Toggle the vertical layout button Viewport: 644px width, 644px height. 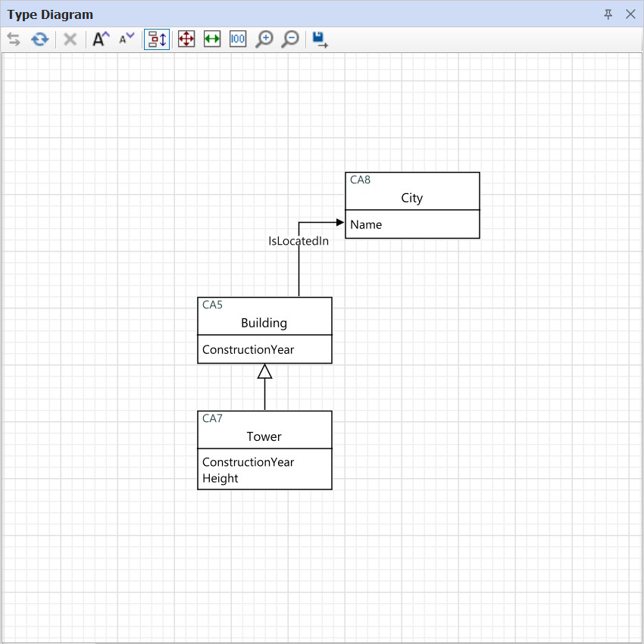pyautogui.click(x=157, y=39)
